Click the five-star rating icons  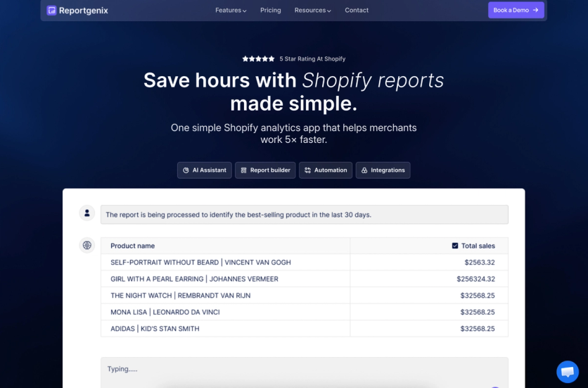258,58
